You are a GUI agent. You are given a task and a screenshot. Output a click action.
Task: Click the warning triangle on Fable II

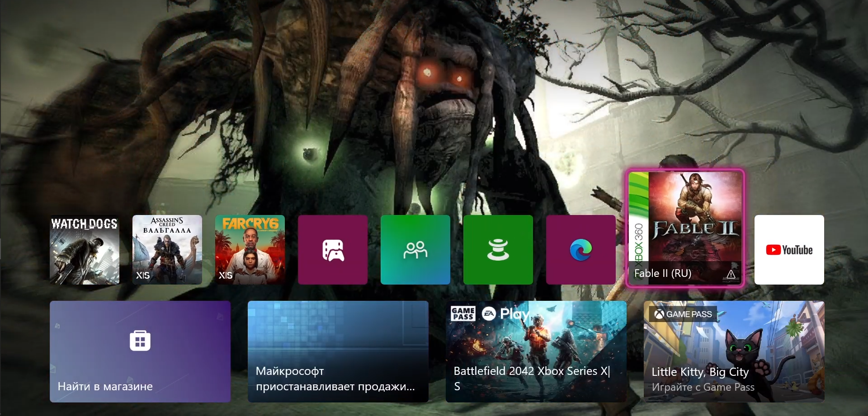coord(731,274)
